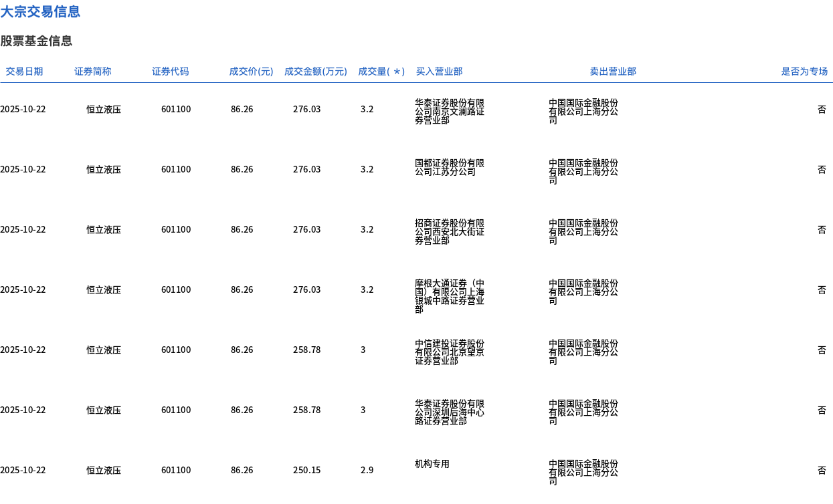
Task: Click volume 3 in the 中信建投 row
Action: click(x=363, y=350)
